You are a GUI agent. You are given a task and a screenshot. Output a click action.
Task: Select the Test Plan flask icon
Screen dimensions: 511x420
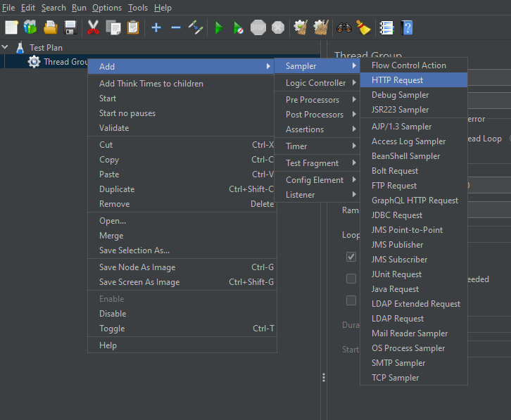20,48
